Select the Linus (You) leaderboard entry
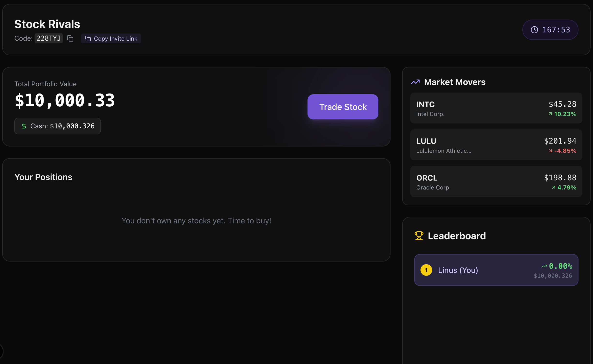This screenshot has width=593, height=364. pos(496,270)
